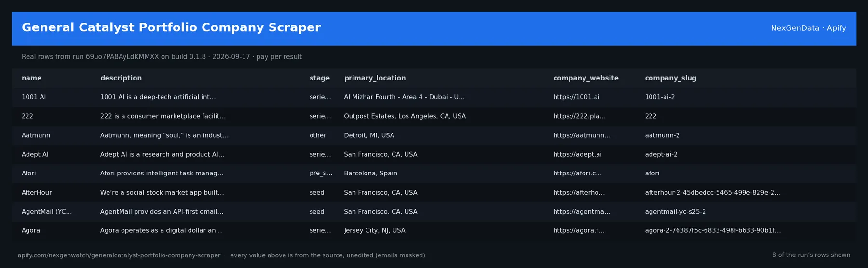Screen dimensions: 868x268
Task: Click the run info line 'Real rows from run 69uo7PA8AyLdKMMXX…'
Action: (x=162, y=57)
